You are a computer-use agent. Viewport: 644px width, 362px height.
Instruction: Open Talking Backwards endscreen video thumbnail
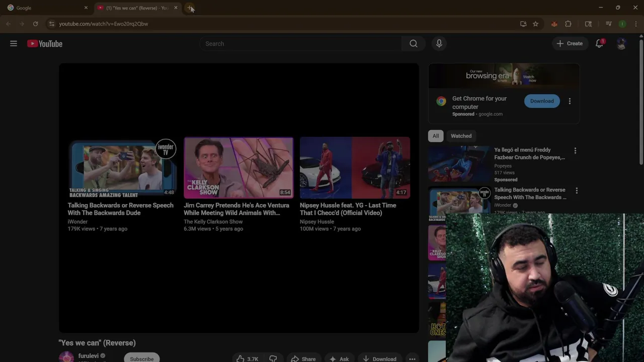pos(122,168)
